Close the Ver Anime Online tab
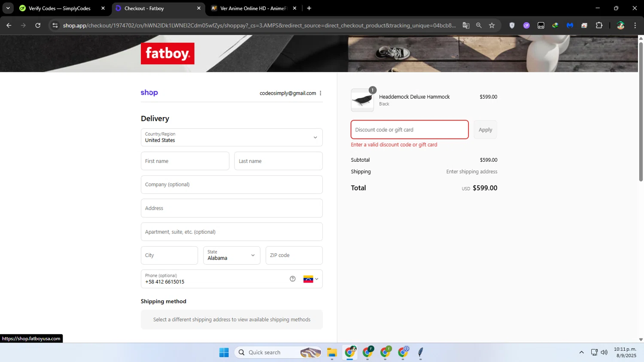The width and height of the screenshot is (644, 362). pos(295,8)
